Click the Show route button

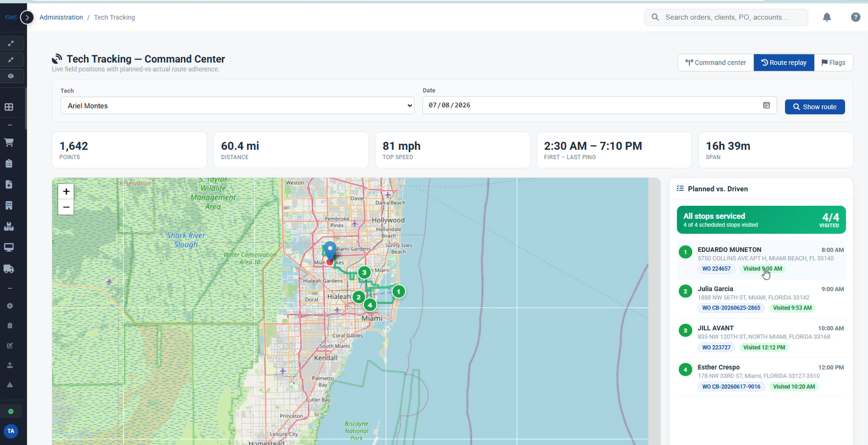(815, 107)
